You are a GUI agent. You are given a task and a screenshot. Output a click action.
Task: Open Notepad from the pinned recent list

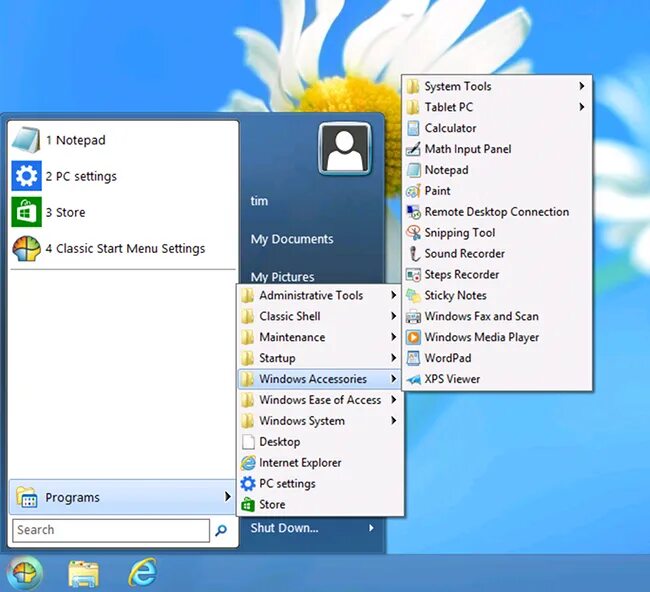pyautogui.click(x=122, y=140)
